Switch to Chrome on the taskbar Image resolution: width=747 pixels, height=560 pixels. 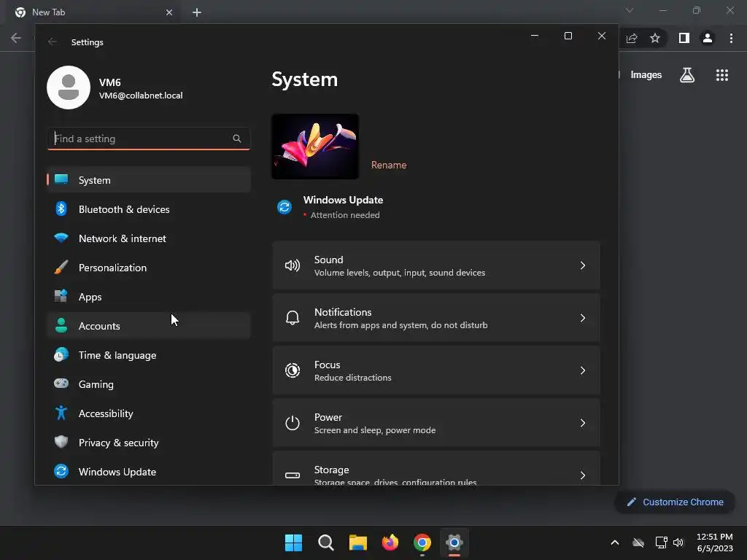422,542
